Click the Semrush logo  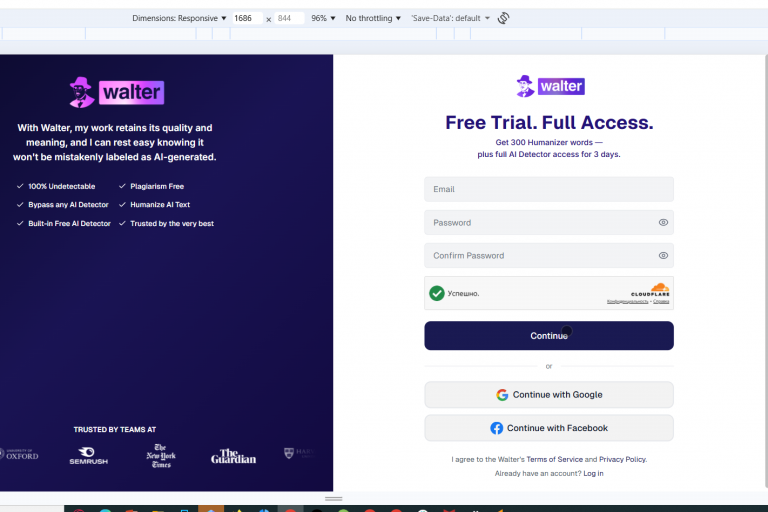point(89,456)
